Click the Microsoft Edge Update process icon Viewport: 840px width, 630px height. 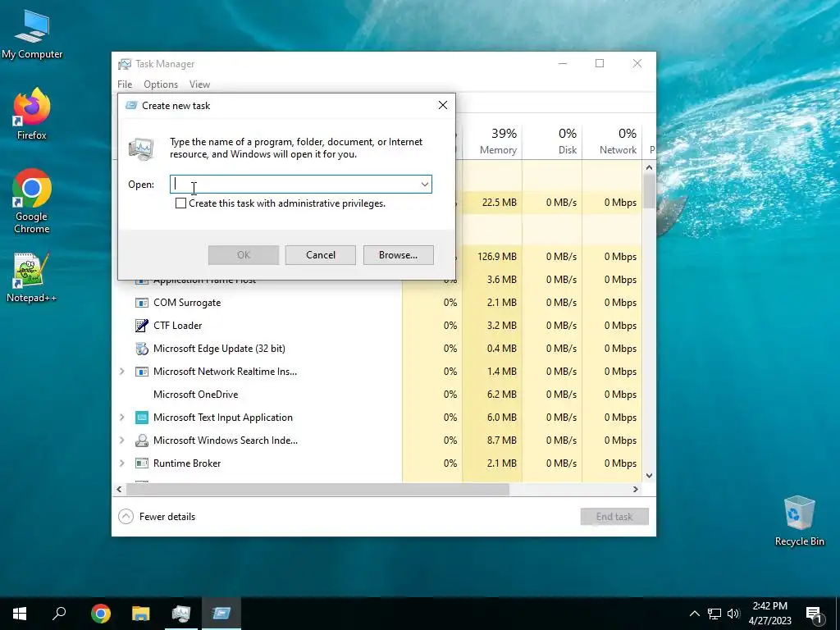[x=141, y=349]
